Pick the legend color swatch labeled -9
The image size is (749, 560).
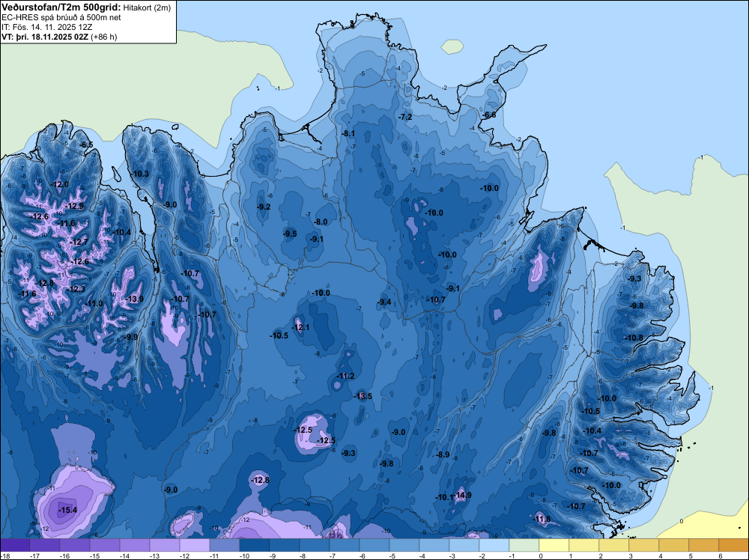click(284, 545)
